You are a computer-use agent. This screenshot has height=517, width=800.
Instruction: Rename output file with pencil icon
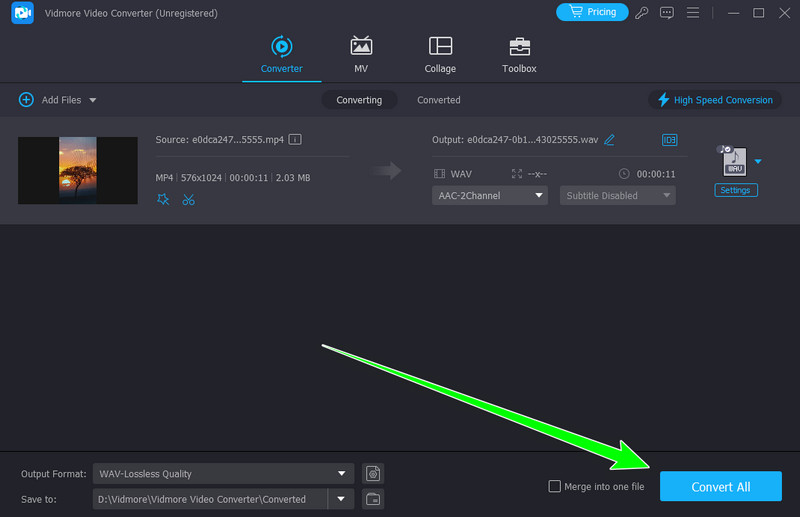tap(610, 140)
